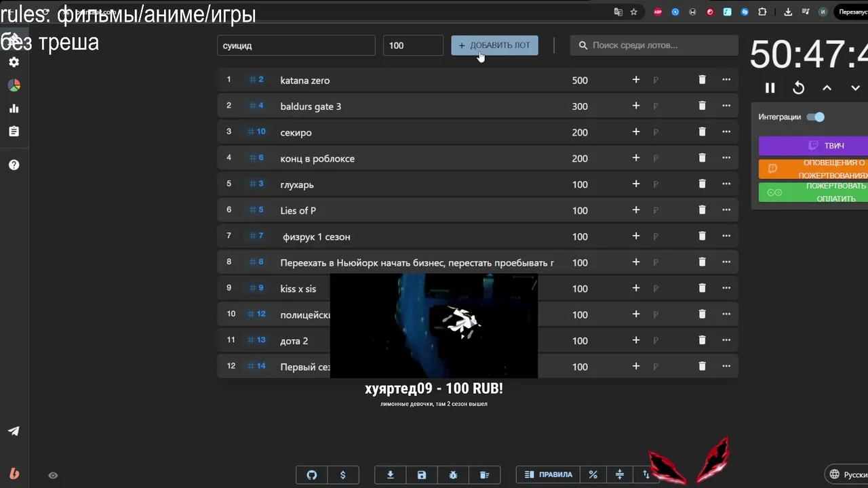Viewport: 868px width, 488px height.
Task: Click the ABP ad blocker extension icon
Action: coord(658,12)
